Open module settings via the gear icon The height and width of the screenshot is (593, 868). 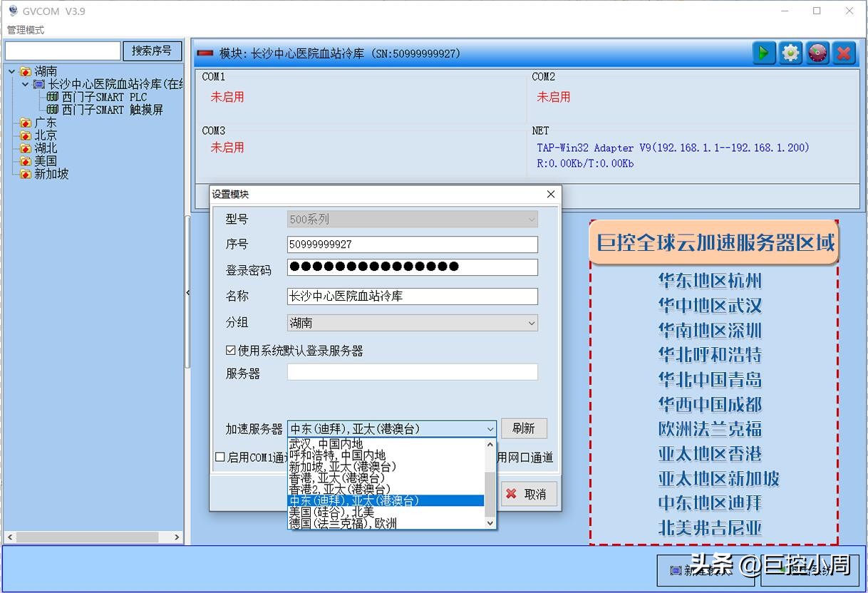(790, 52)
